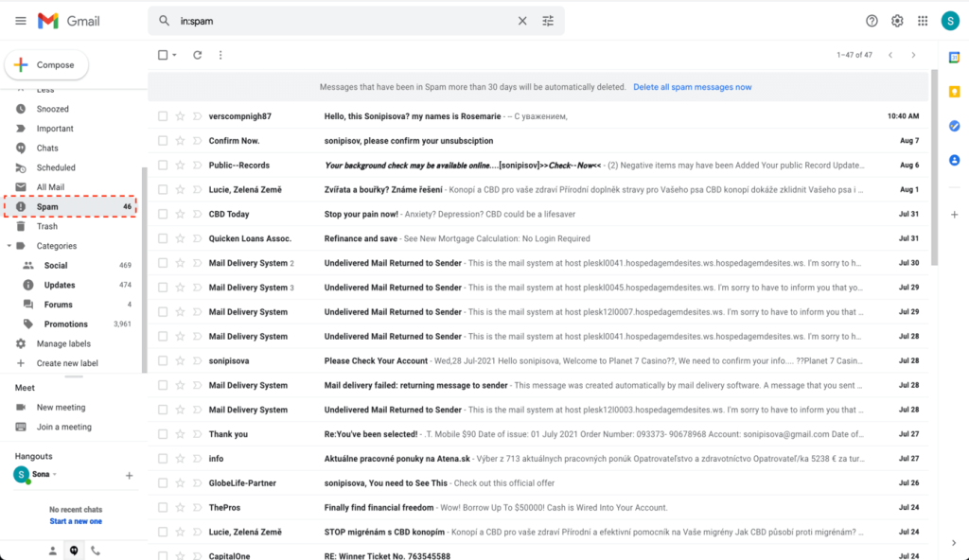Open the Google apps grid
The image size is (969, 560).
tap(923, 20)
